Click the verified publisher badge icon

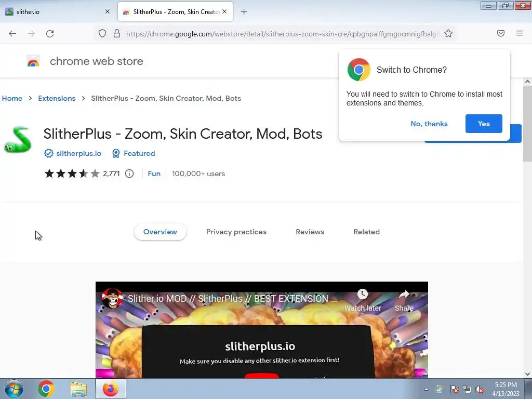tap(48, 153)
